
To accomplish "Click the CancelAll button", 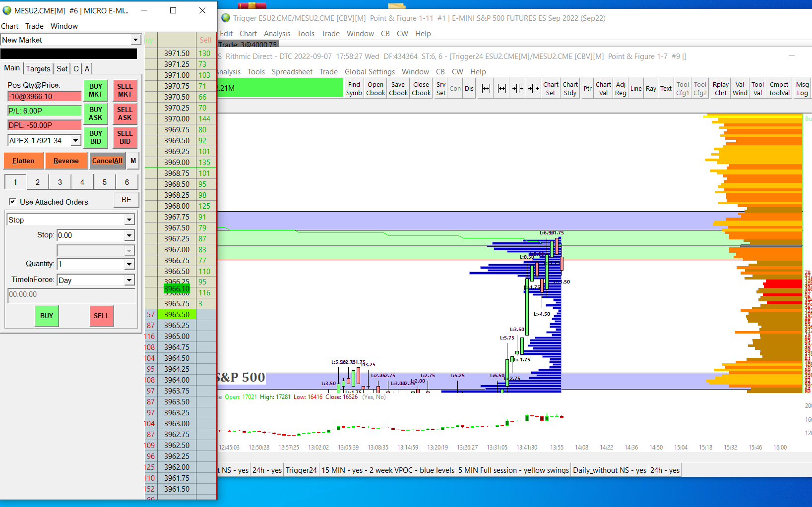I will [x=107, y=161].
